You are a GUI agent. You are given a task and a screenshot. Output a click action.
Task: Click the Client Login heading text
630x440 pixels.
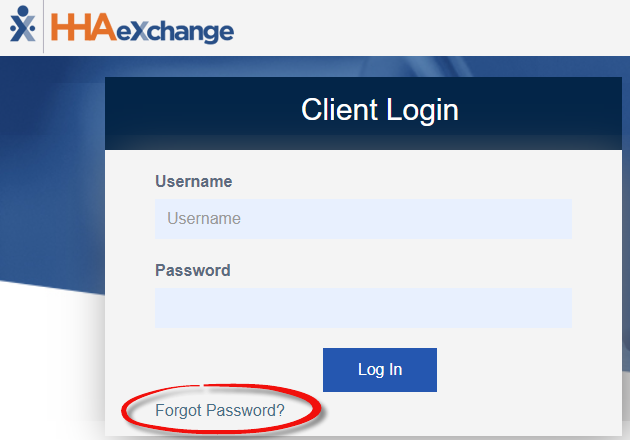[379, 109]
